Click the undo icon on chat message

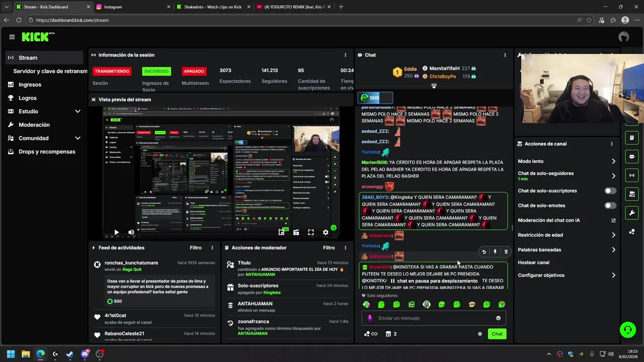coord(484,252)
